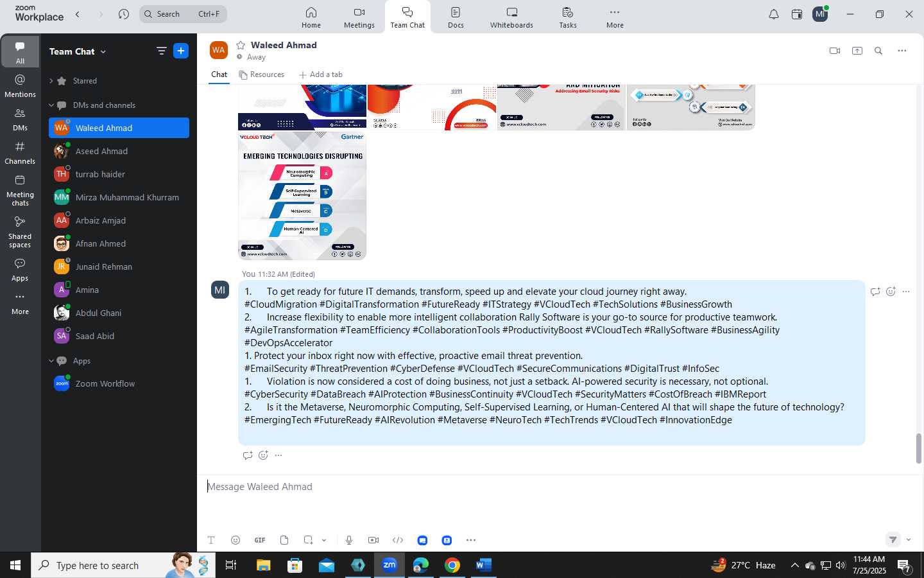
Task: Click the message input field
Action: [x=558, y=487]
